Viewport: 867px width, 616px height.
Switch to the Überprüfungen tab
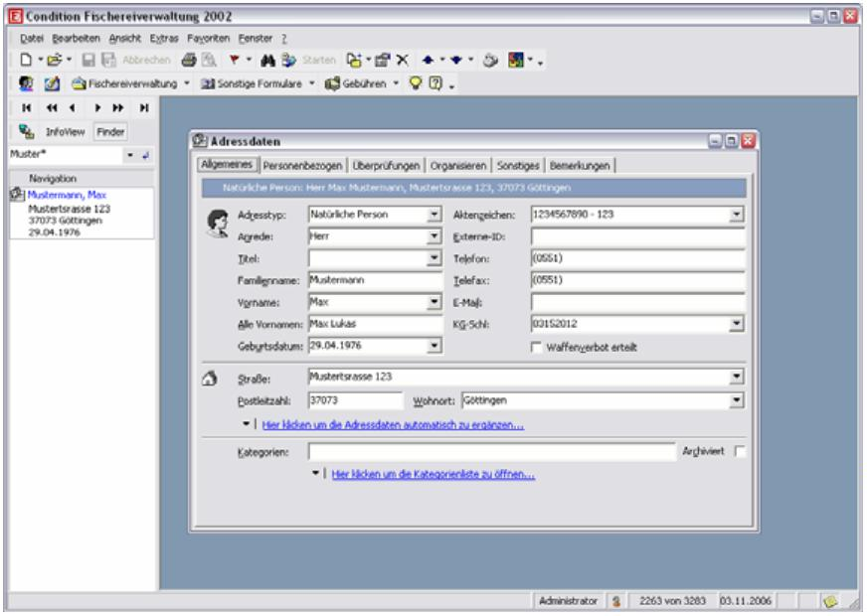[x=386, y=165]
